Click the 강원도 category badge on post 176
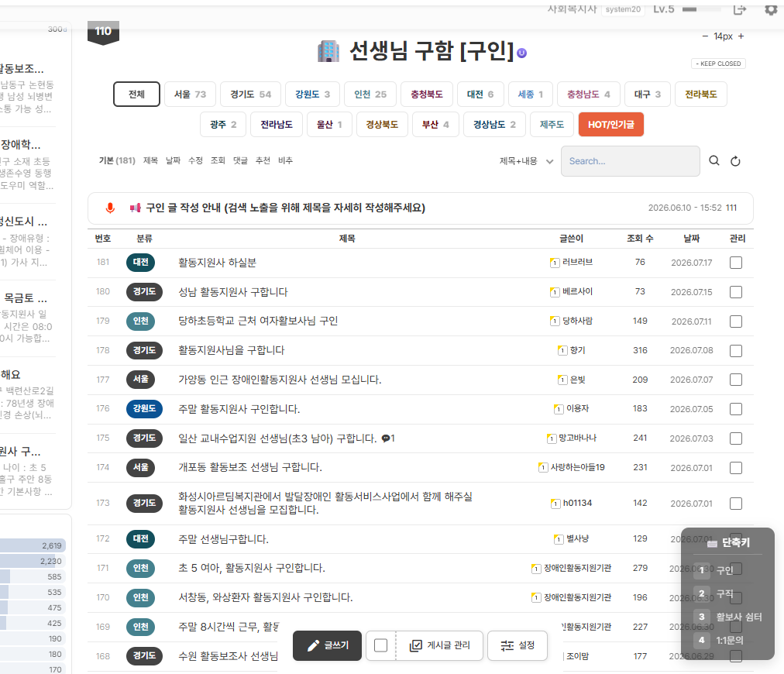784x674 pixels. 144,409
